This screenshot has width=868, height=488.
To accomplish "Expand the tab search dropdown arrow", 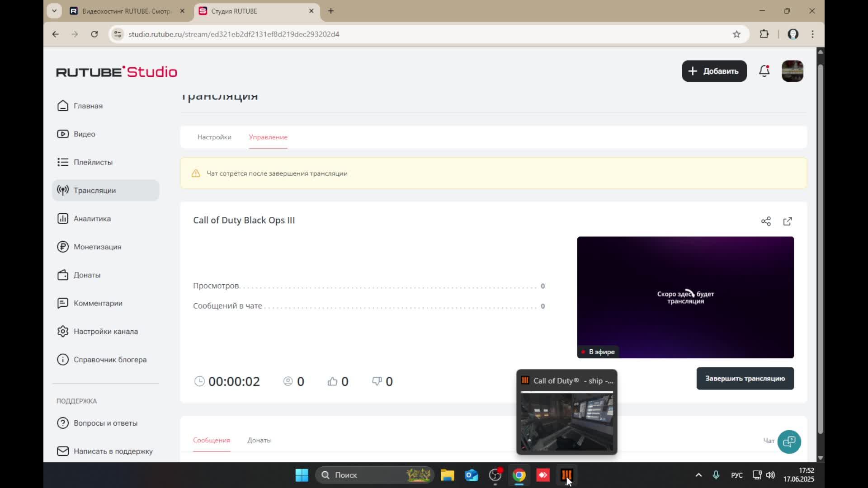I will click(54, 11).
